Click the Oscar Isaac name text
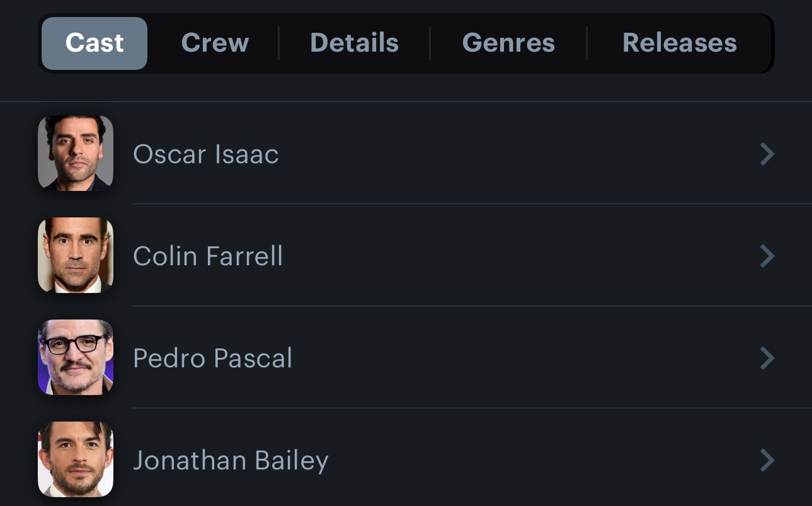The image size is (812, 506). click(206, 154)
